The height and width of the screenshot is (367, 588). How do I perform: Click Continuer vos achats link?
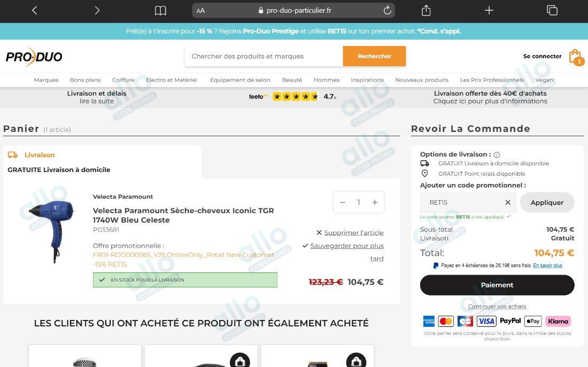point(497,307)
